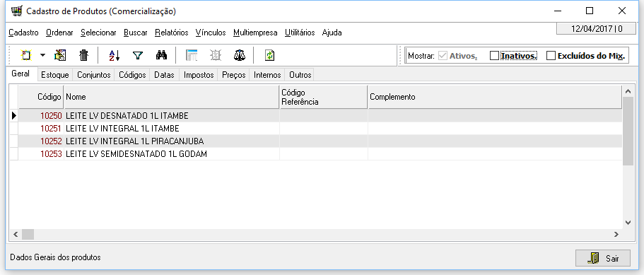
Task: Check the Excluídos do Mix box
Action: coord(551,56)
